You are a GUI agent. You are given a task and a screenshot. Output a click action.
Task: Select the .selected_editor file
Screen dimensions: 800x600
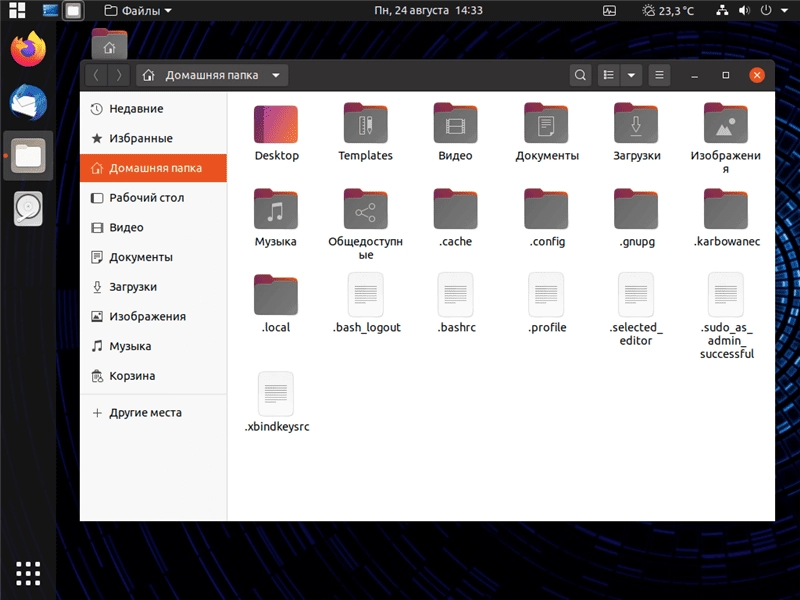click(x=636, y=294)
